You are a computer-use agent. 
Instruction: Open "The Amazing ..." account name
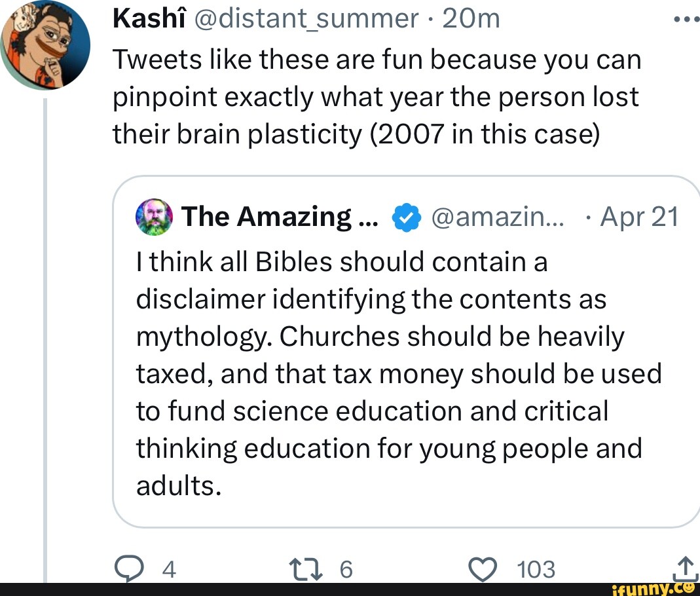coord(277,217)
